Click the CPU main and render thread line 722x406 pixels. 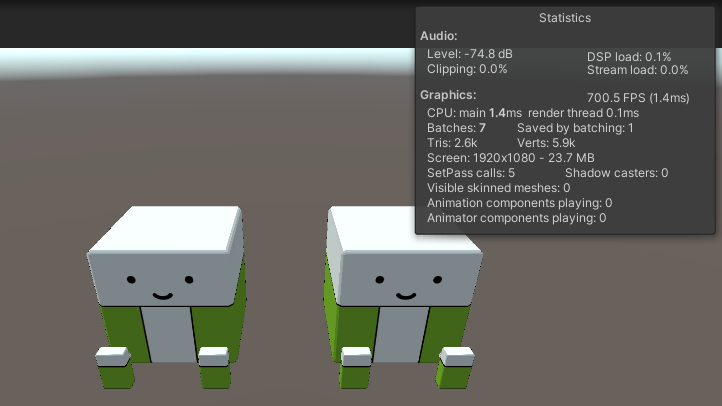coord(533,113)
